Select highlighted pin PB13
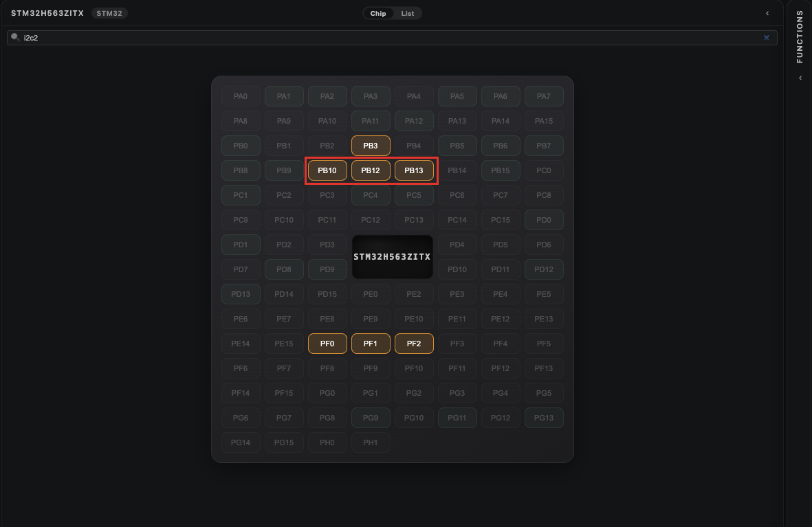The height and width of the screenshot is (527, 812). pos(414,171)
